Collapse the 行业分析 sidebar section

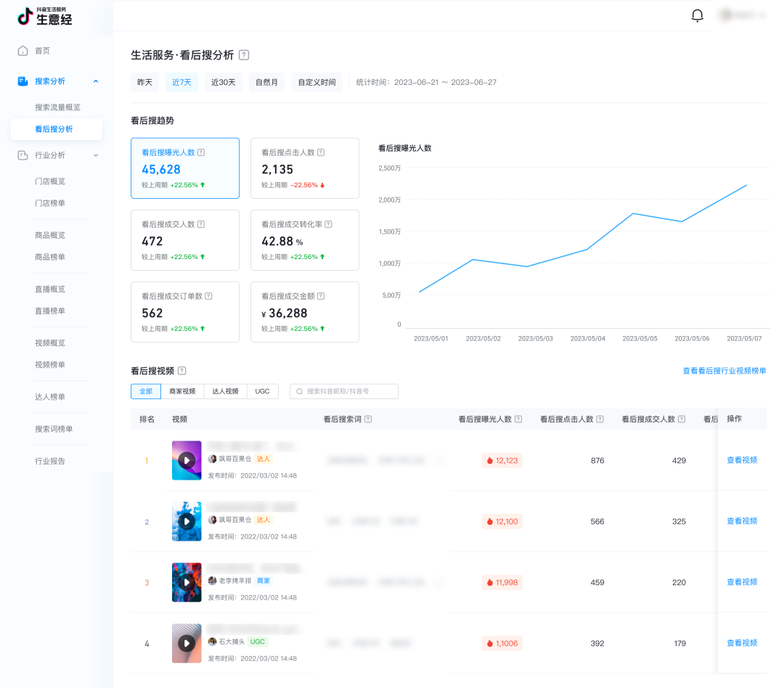pos(96,155)
